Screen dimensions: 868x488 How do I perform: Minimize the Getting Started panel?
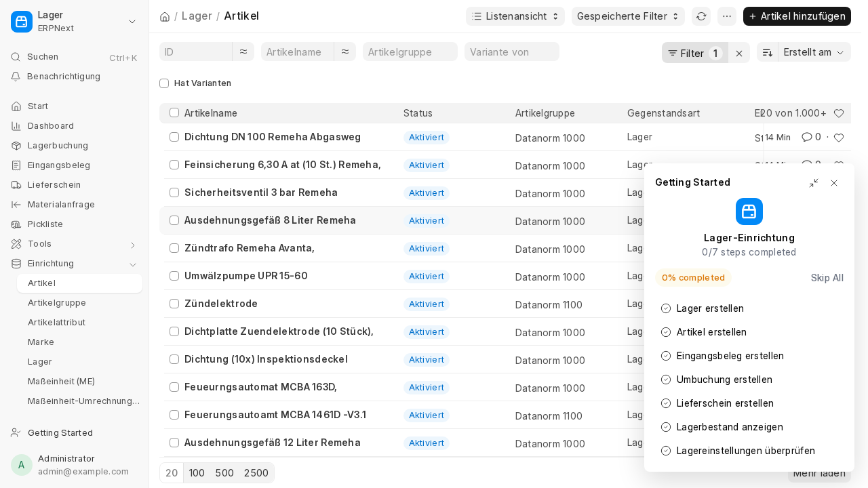(x=814, y=183)
